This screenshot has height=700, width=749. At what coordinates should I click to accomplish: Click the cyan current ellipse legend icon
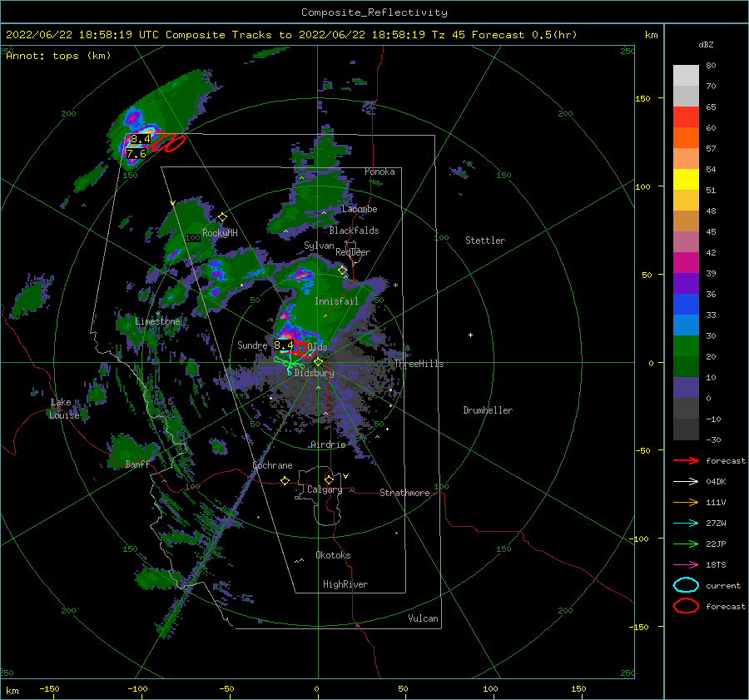point(686,585)
